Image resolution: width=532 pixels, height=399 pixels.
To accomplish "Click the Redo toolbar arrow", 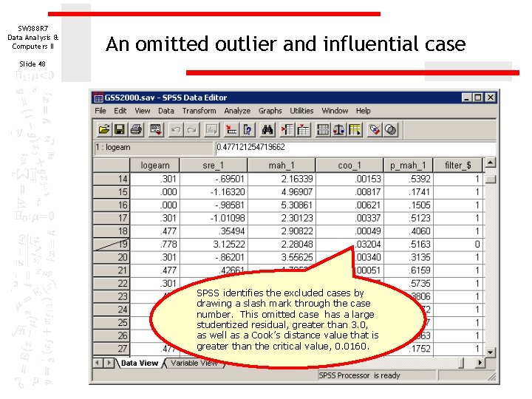I will click(191, 129).
